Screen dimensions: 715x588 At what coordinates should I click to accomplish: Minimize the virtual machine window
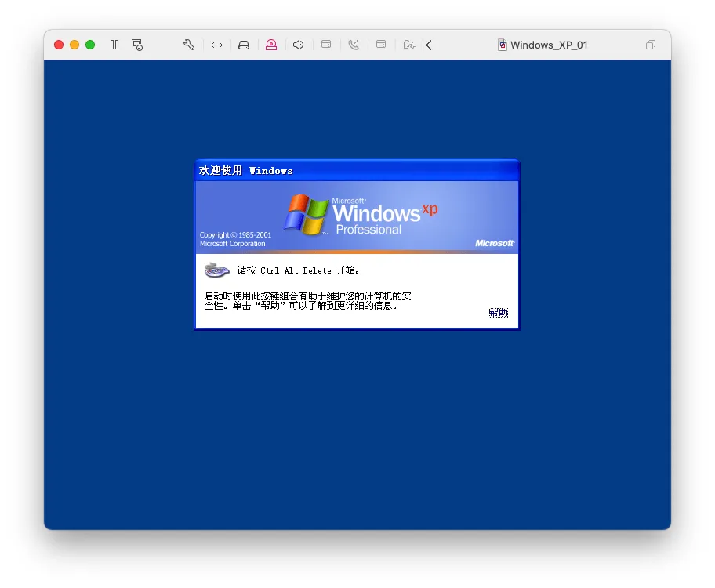[x=74, y=45]
